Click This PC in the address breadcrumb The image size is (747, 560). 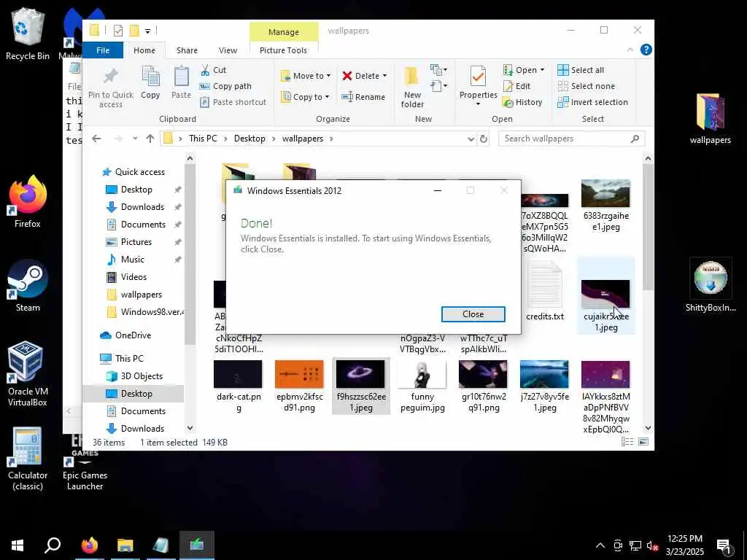[203, 139]
